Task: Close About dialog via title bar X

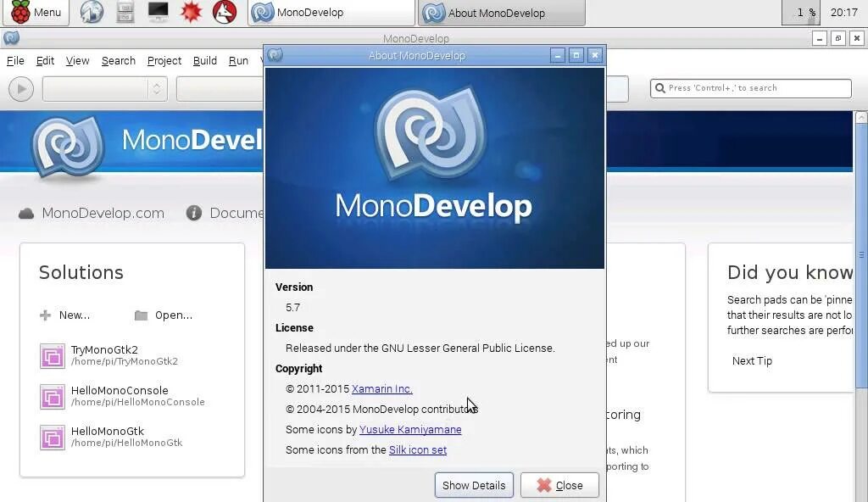Action: click(595, 55)
